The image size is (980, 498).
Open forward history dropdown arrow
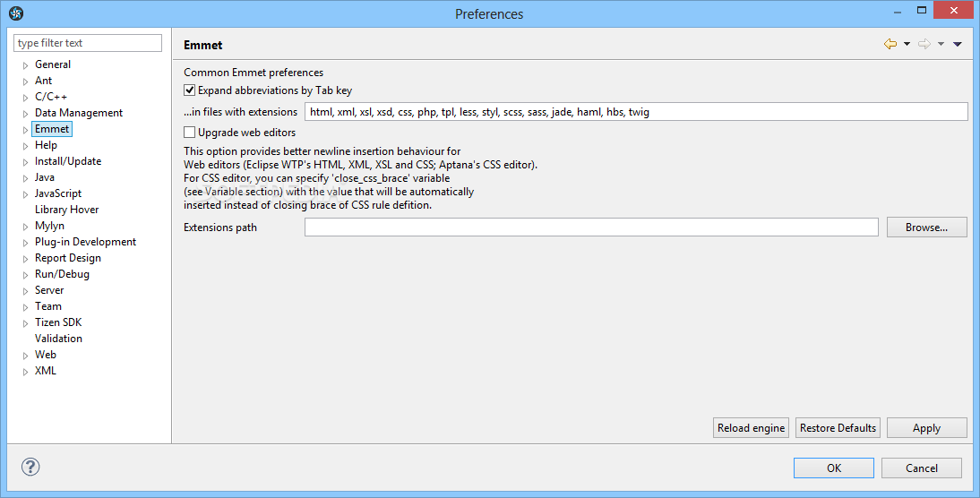941,45
